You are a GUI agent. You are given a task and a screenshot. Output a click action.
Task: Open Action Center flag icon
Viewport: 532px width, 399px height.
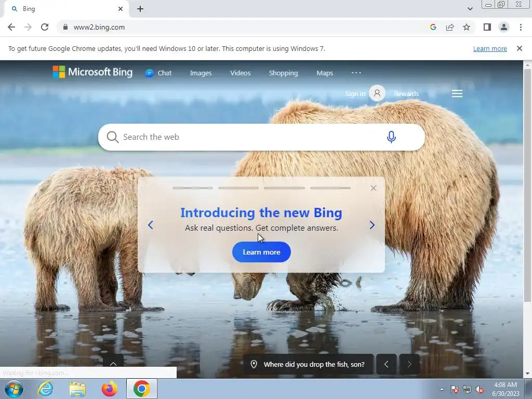point(455,389)
